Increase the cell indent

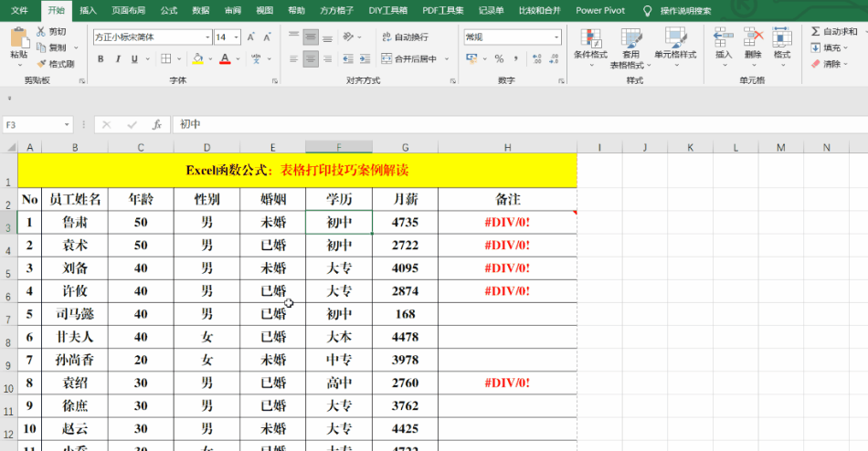(365, 58)
